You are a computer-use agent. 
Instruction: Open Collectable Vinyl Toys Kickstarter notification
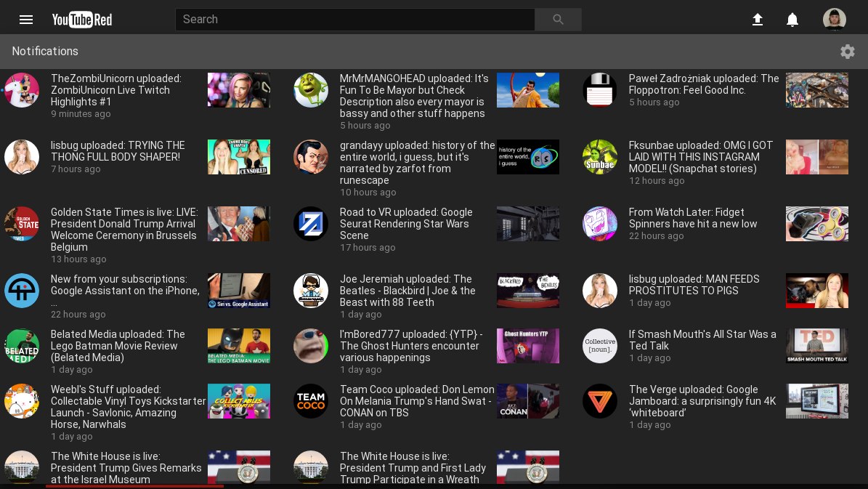click(128, 407)
